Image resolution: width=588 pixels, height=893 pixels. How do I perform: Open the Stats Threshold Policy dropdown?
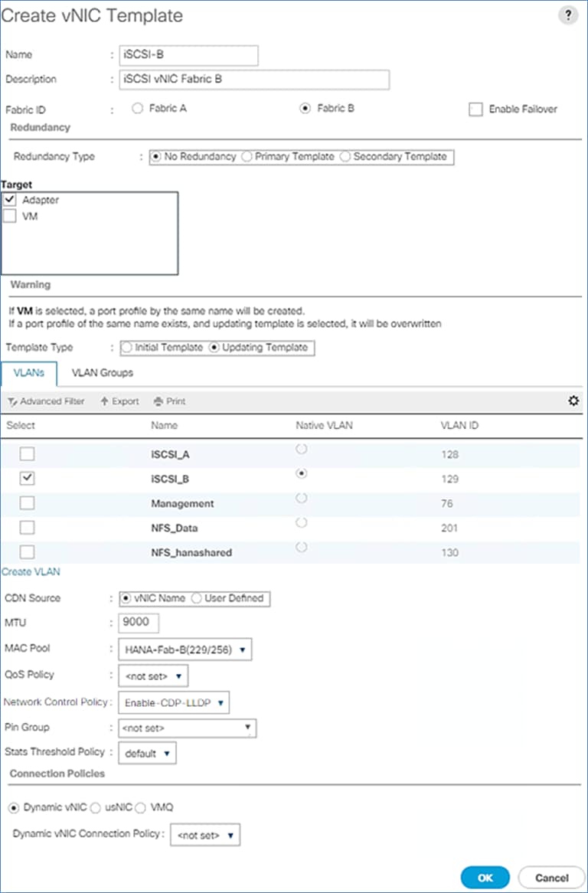(x=148, y=753)
